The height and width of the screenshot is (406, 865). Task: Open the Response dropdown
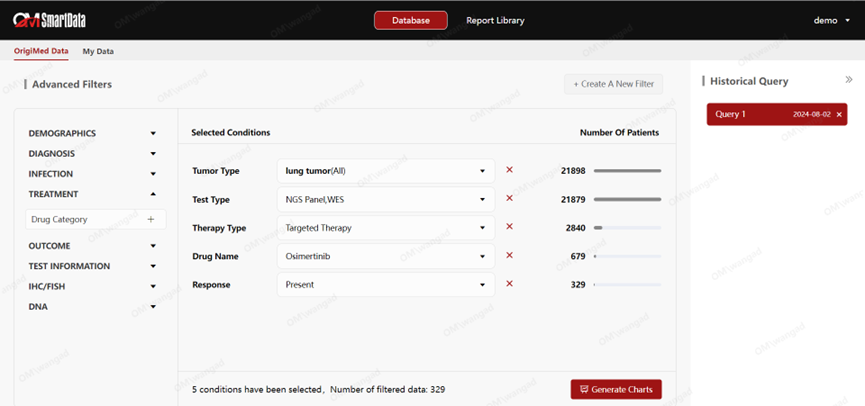[386, 285]
